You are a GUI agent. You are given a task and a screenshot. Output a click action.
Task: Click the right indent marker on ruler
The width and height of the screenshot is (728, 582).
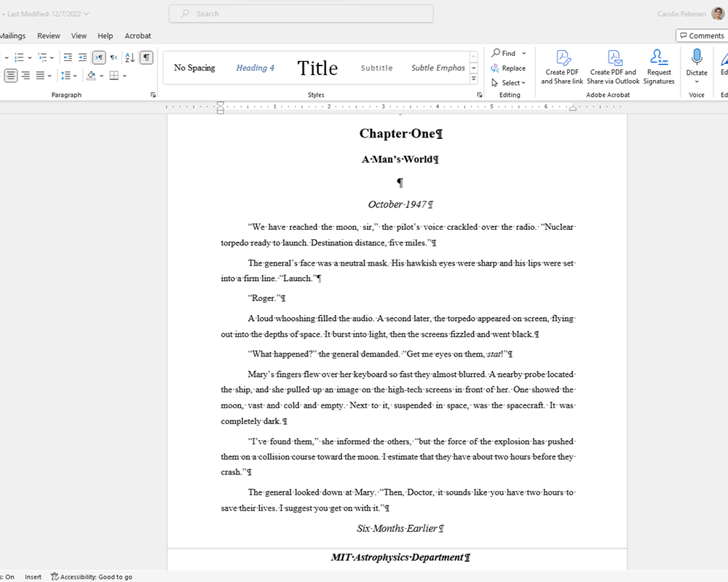[573, 108]
